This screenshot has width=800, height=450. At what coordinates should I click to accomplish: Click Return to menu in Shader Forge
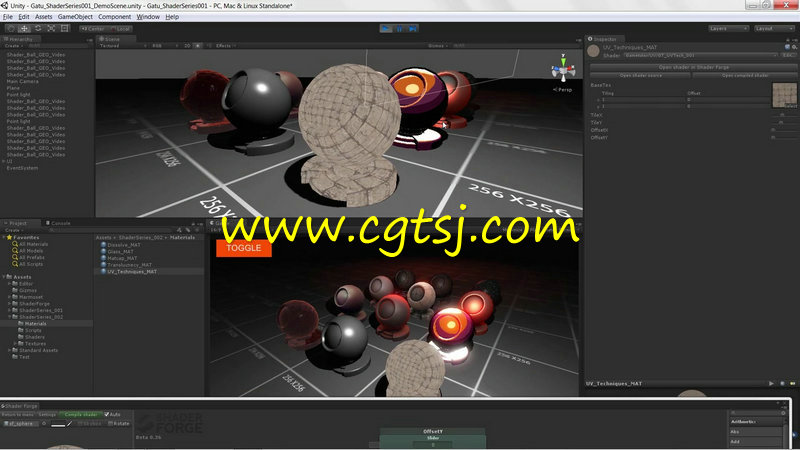click(17, 414)
